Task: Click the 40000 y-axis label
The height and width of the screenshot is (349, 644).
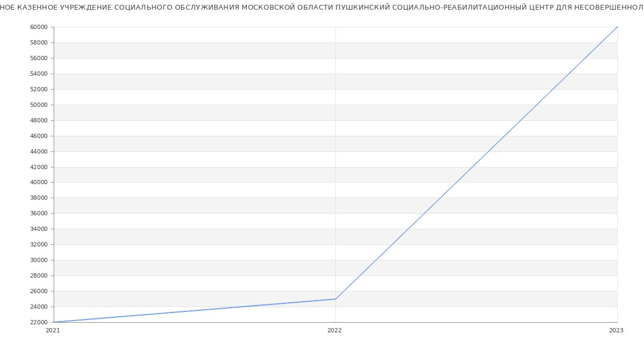Action: (39, 183)
